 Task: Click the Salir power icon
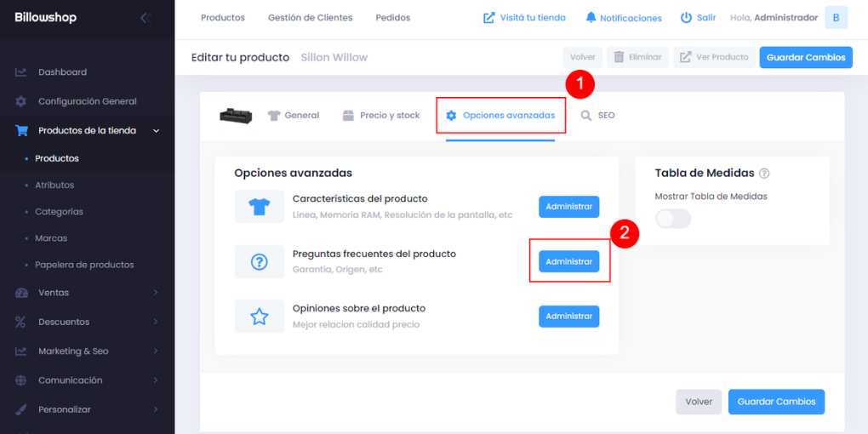click(x=687, y=18)
